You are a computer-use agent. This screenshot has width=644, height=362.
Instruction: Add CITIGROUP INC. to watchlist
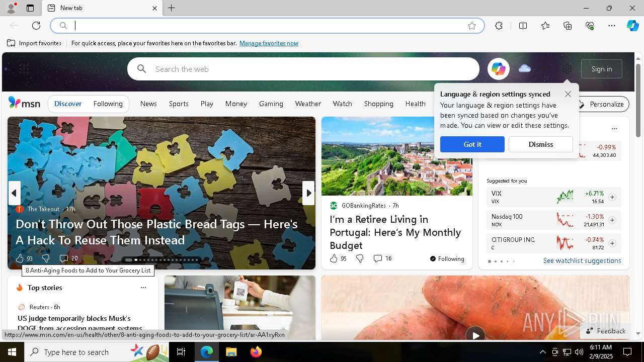612,243
